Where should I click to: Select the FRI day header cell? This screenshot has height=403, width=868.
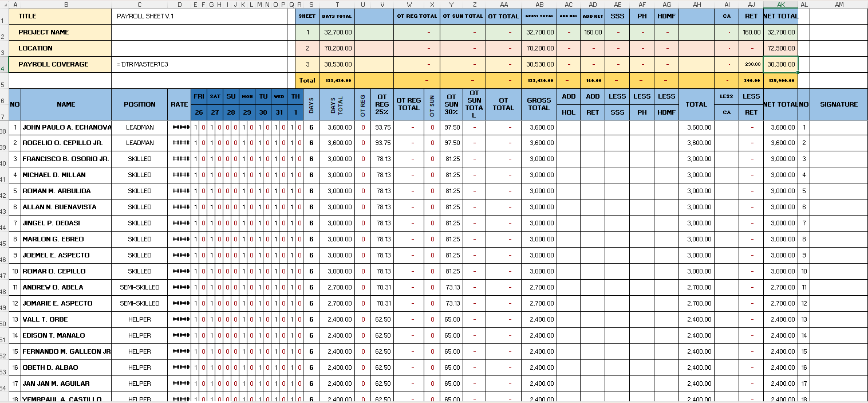pyautogui.click(x=199, y=96)
